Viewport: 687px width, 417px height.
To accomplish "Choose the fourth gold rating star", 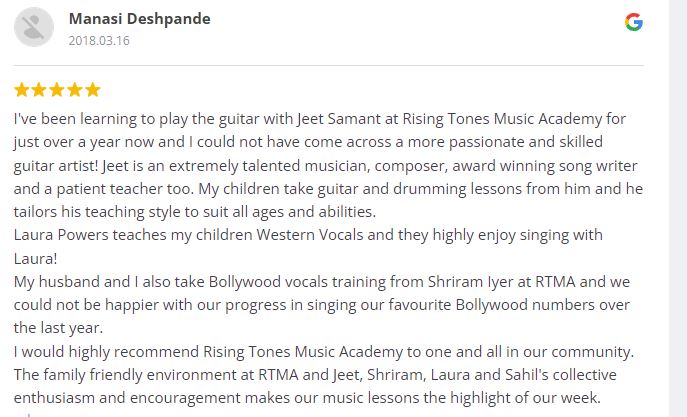I will [75, 90].
